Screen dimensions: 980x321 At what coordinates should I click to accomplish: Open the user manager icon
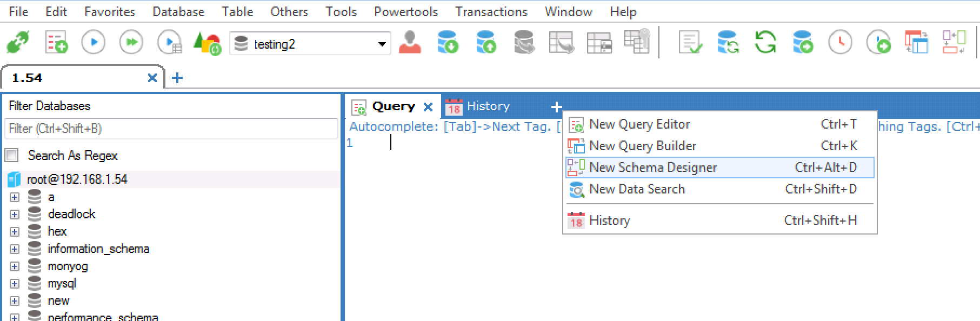click(410, 43)
